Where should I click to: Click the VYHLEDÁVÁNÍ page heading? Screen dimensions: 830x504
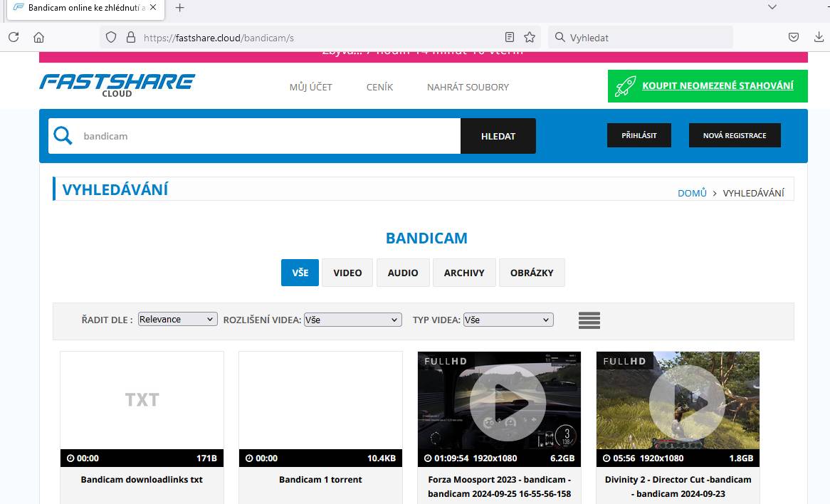click(x=115, y=189)
